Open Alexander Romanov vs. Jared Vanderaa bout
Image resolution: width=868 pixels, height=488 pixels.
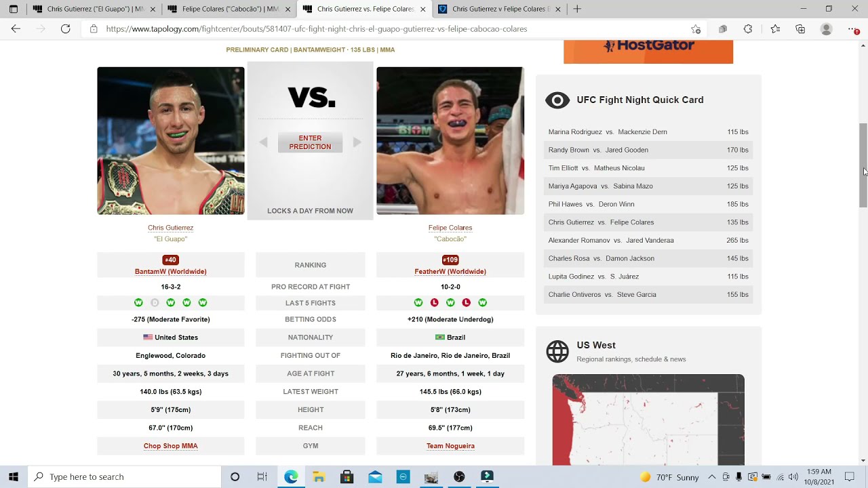tap(648, 240)
